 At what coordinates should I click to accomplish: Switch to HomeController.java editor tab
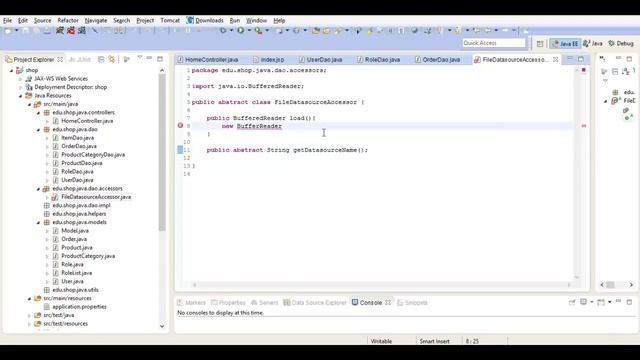point(208,60)
